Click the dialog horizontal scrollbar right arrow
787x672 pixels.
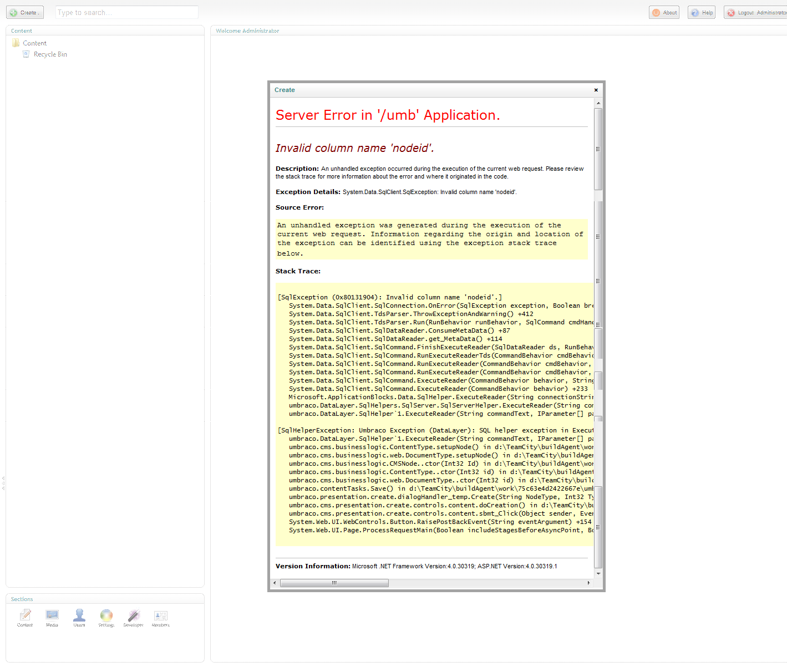[589, 583]
